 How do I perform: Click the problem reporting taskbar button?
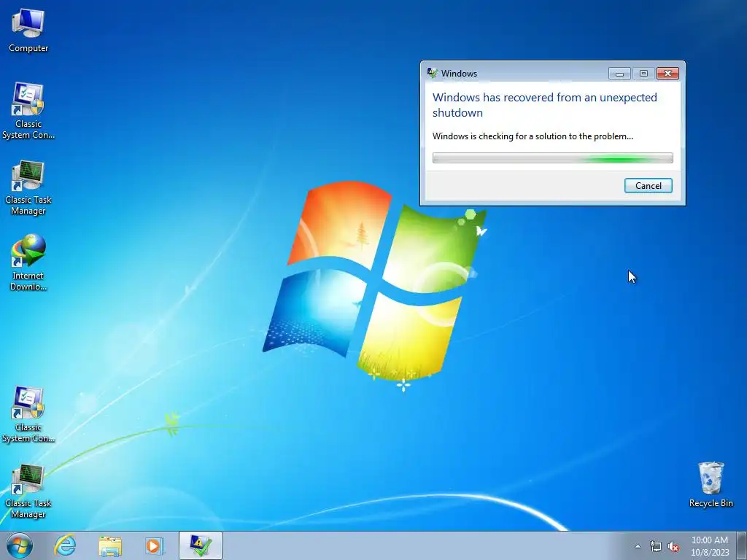(201, 545)
